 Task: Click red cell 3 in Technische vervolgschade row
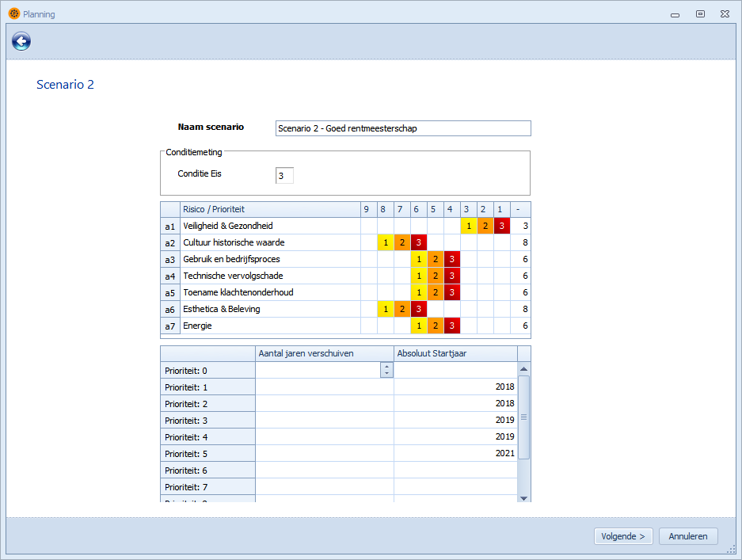(x=451, y=276)
